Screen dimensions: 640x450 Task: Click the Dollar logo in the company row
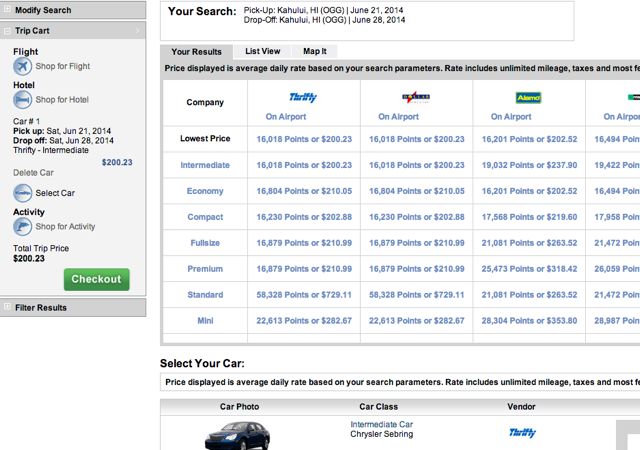tap(416, 97)
